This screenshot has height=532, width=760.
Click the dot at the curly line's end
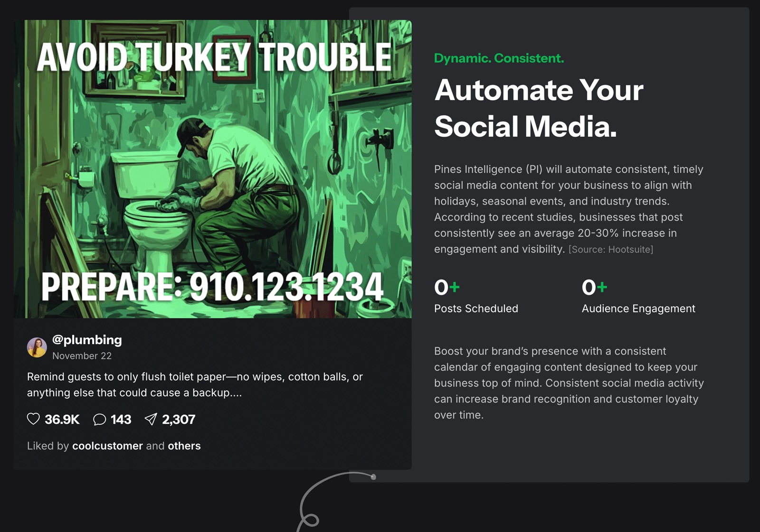373,477
